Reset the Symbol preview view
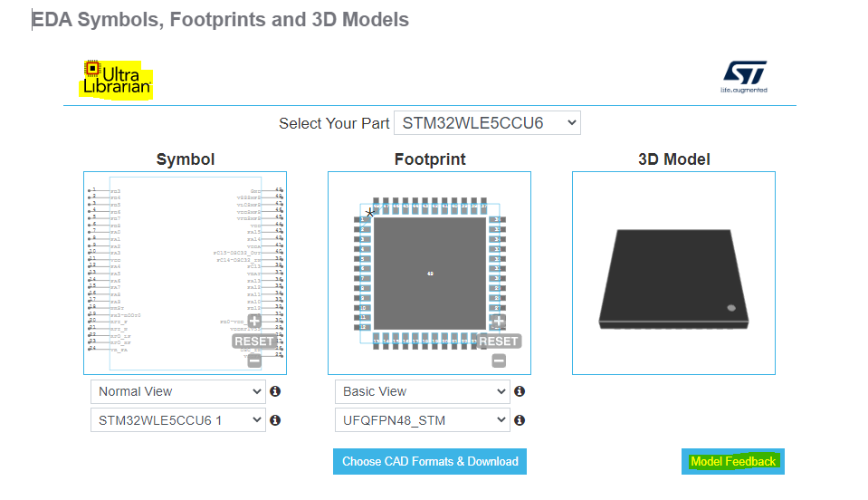The width and height of the screenshot is (868, 500). [x=253, y=341]
